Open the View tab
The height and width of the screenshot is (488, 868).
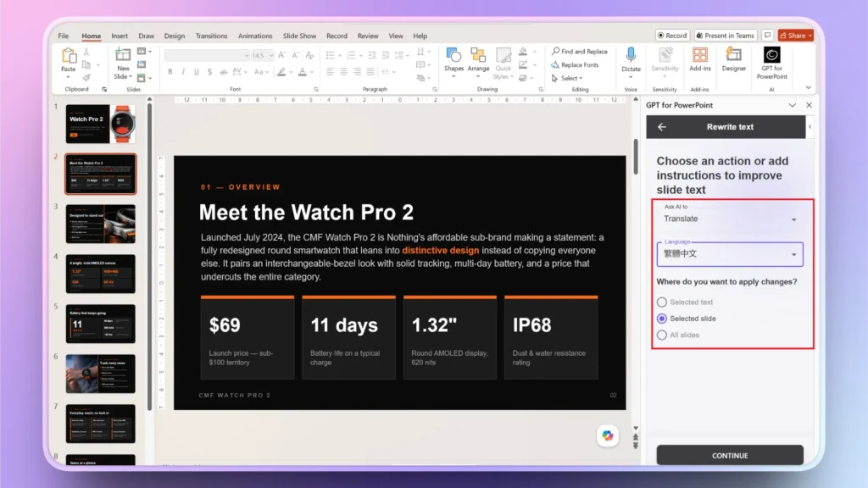(396, 36)
